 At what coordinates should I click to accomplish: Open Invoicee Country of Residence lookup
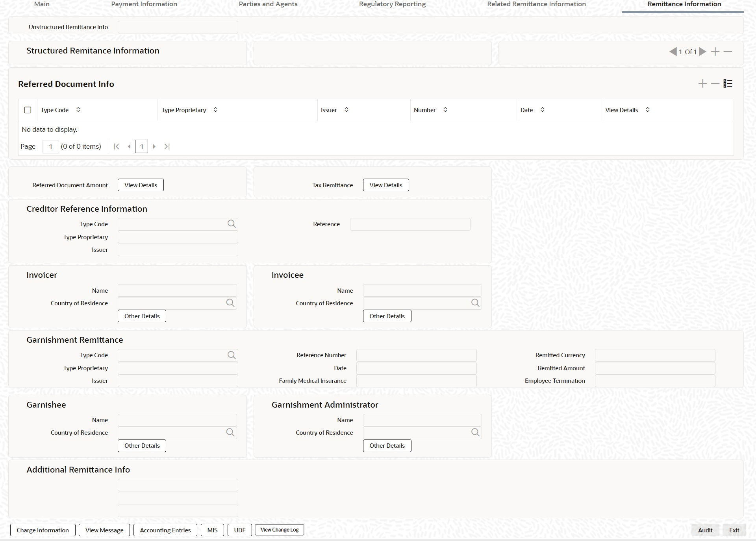(x=475, y=303)
